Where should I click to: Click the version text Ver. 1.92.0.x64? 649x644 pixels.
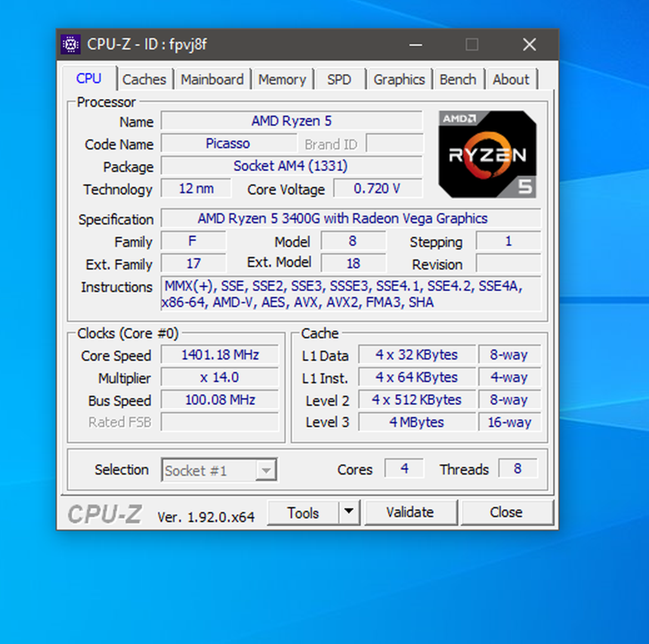[206, 516]
